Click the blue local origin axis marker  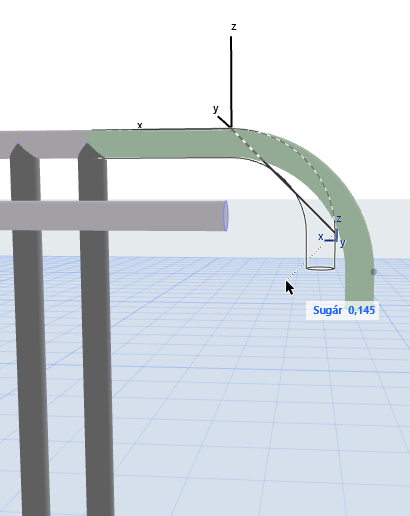tap(332, 235)
